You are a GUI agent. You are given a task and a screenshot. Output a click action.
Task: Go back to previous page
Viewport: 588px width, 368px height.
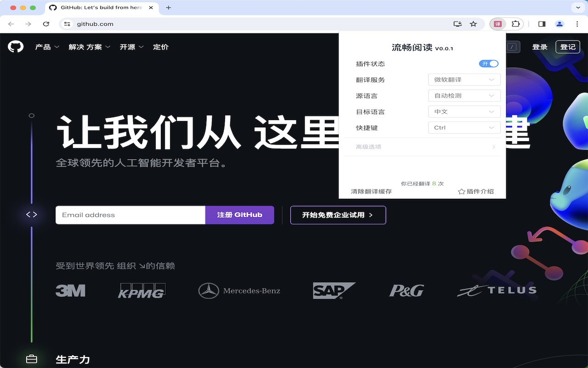(11, 24)
